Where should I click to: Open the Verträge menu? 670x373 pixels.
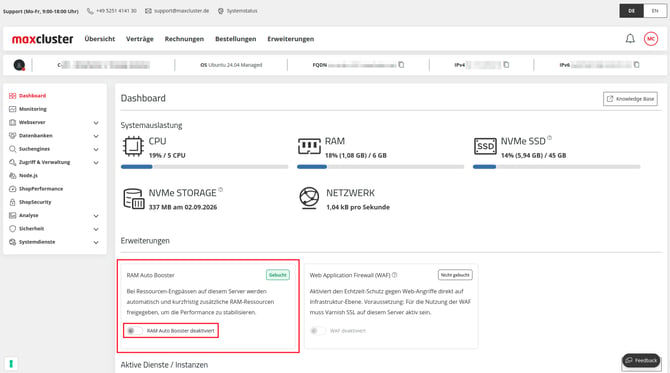point(140,39)
